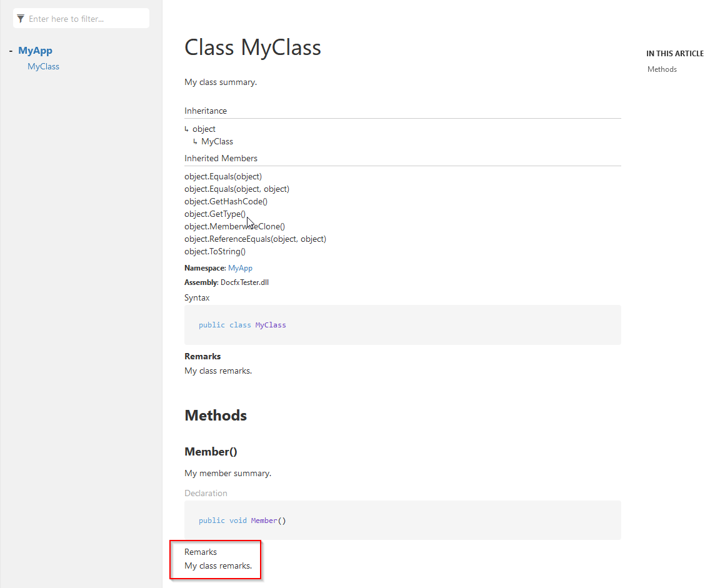Click "object" in inheritance tree
The image size is (715, 588).
(x=204, y=129)
